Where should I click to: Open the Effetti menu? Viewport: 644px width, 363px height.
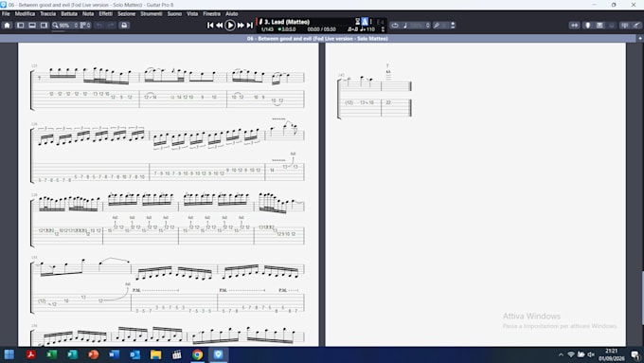[x=105, y=13]
